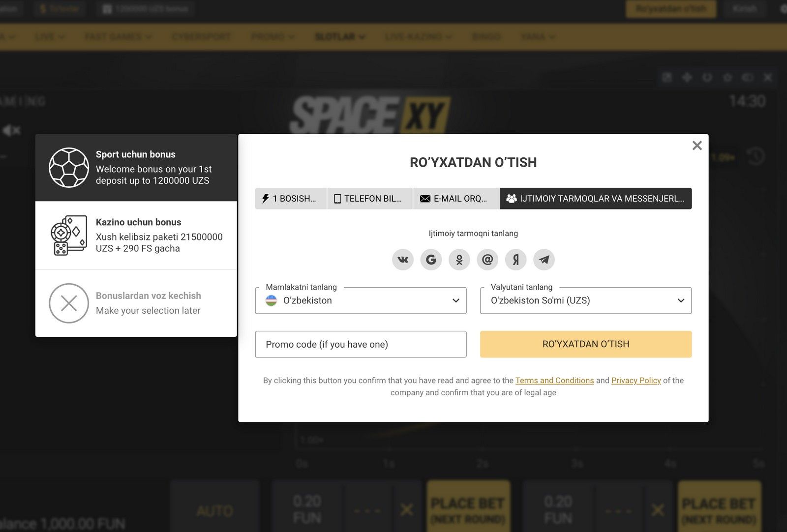Click the VK social network icon
787x532 pixels.
(x=403, y=260)
